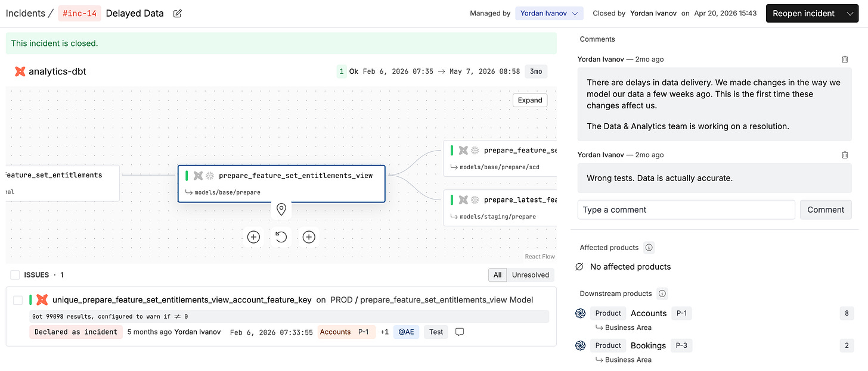Click the 'This incident is closed.' banner

click(281, 43)
